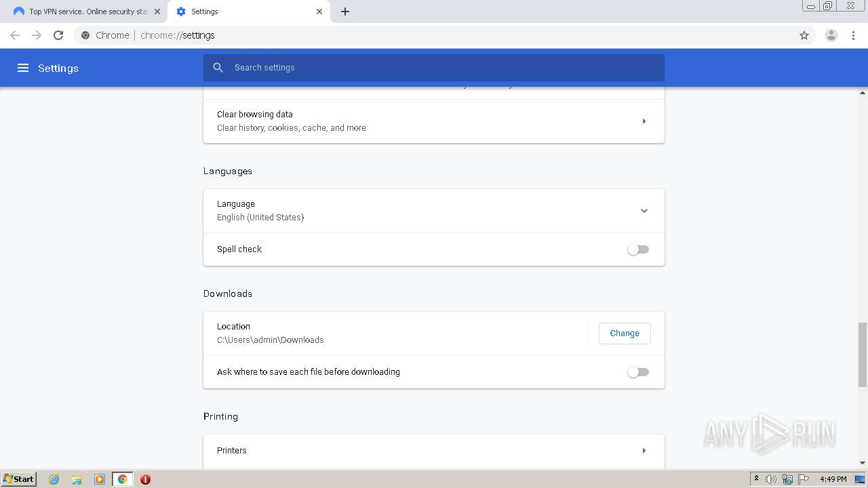Screen dimensions: 868x488
Task: Enable Ask where to save each file
Action: (x=638, y=372)
